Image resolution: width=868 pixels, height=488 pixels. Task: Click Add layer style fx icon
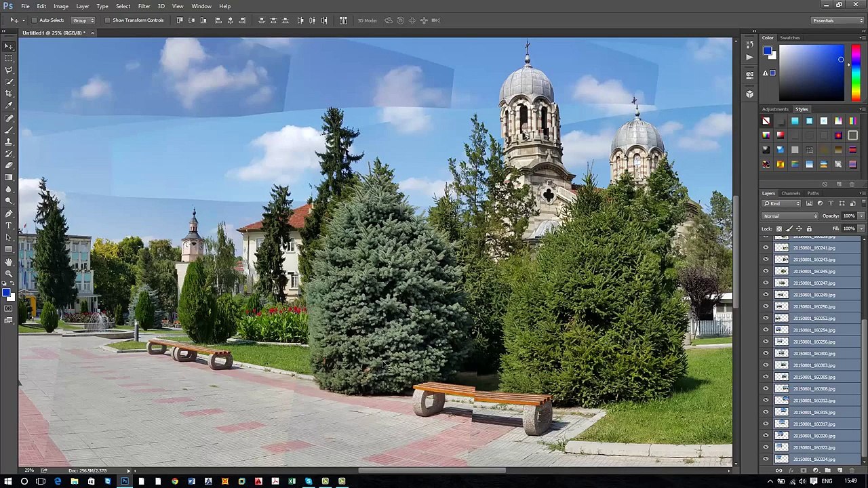tap(791, 470)
